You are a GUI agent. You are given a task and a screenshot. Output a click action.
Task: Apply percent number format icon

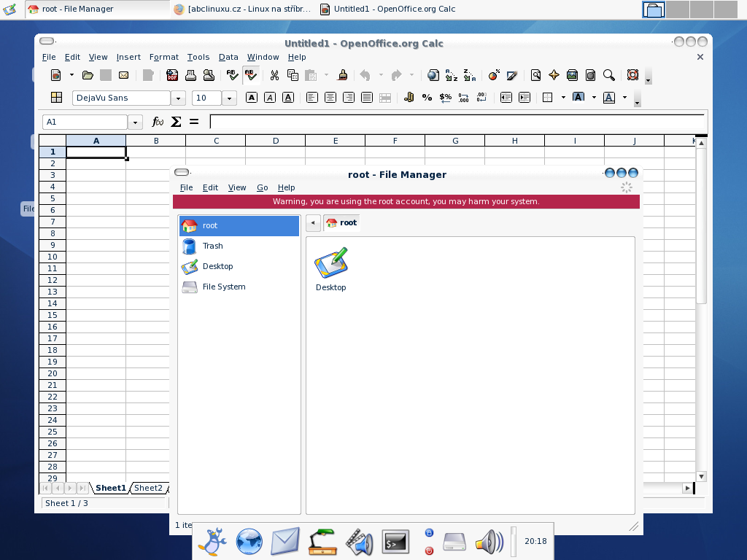point(427,98)
